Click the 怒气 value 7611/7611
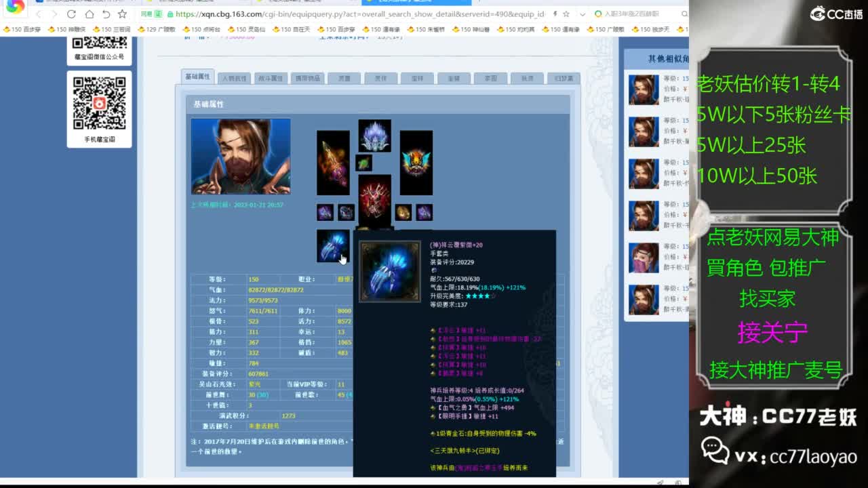Screen dimensions: 868x488 263,311
